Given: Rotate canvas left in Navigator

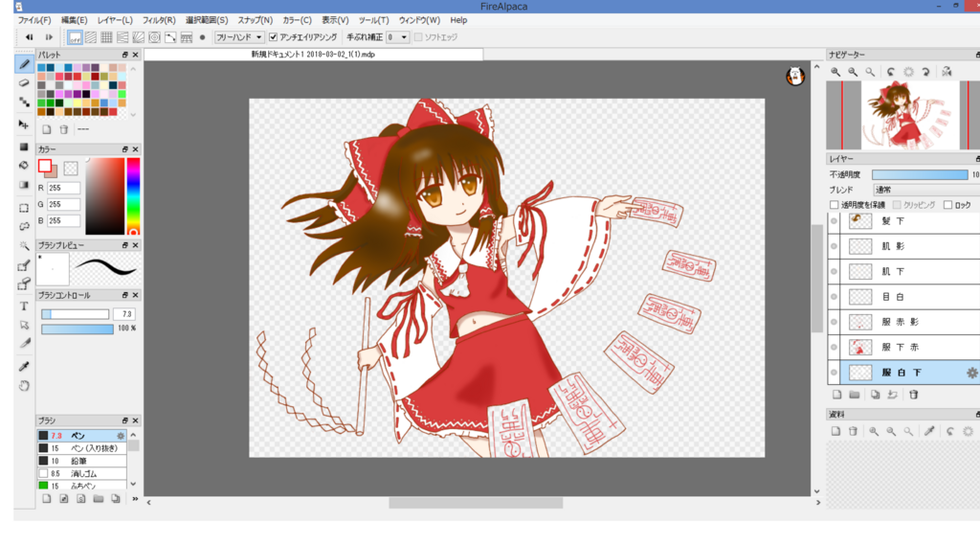Looking at the screenshot, I should [x=891, y=72].
